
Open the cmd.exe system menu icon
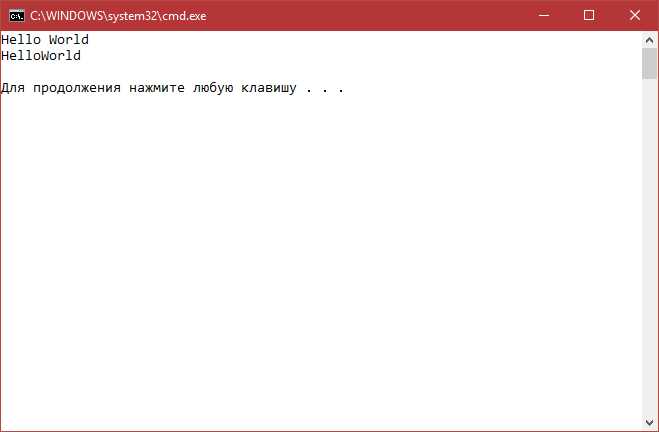click(x=17, y=16)
